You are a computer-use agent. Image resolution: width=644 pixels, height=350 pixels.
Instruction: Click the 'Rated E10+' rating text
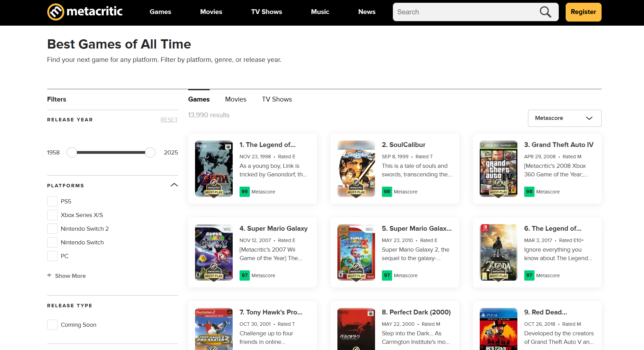pyautogui.click(x=571, y=240)
